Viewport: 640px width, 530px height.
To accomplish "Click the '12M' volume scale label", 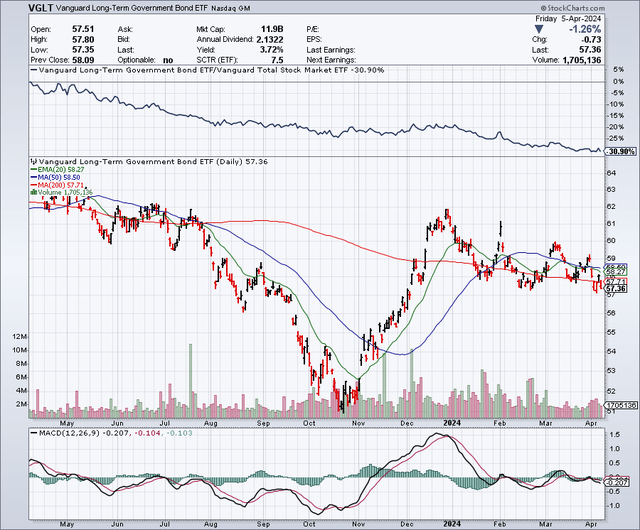I will pyautogui.click(x=20, y=336).
